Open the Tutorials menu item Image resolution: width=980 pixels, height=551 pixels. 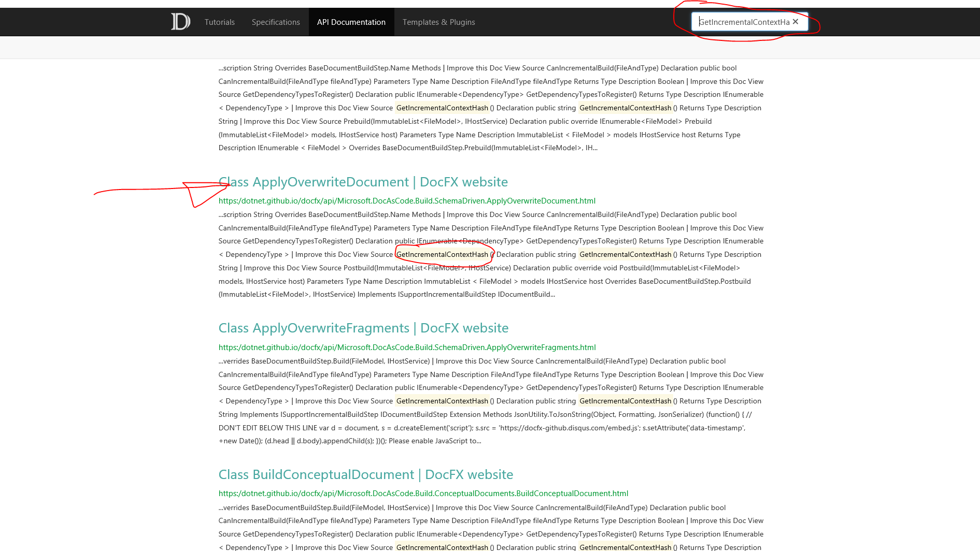pyautogui.click(x=220, y=22)
